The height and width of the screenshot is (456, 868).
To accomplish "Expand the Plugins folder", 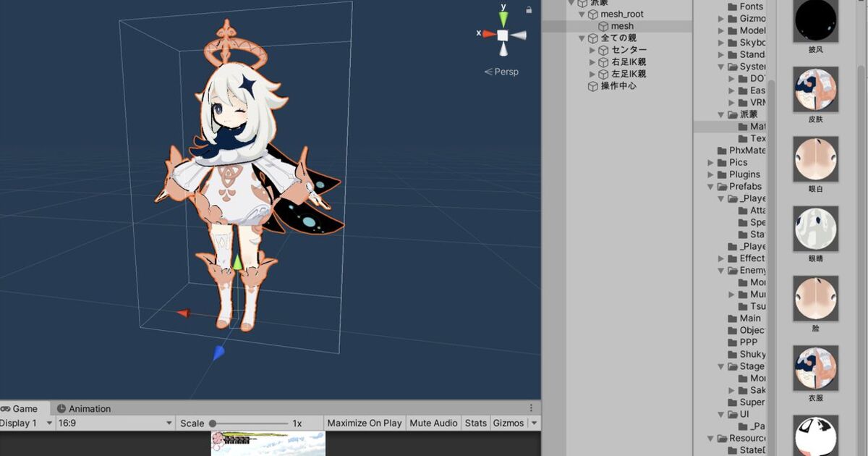I will [x=710, y=174].
